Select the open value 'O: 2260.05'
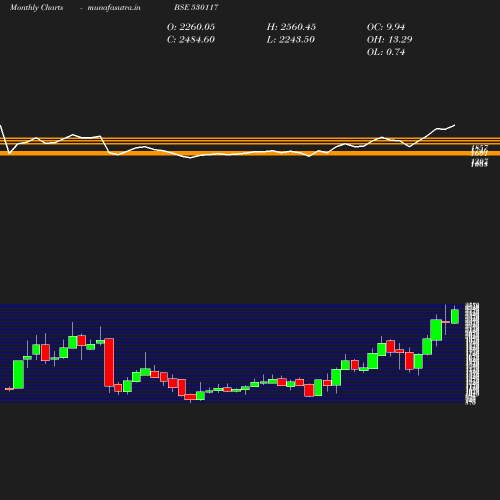 [191, 27]
